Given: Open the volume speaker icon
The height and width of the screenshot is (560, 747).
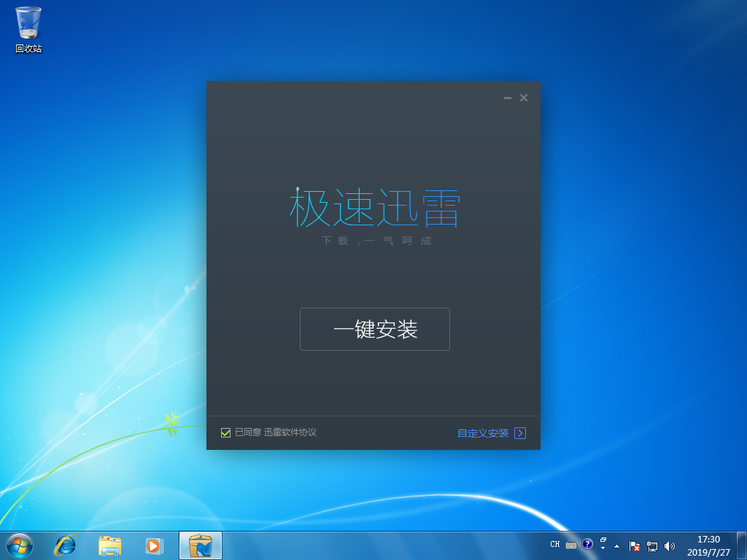Looking at the screenshot, I should point(670,545).
